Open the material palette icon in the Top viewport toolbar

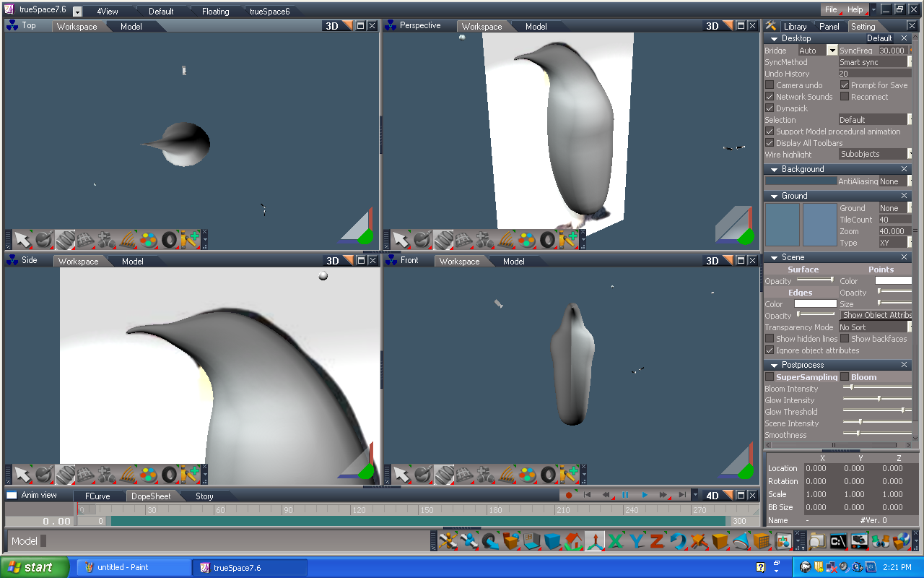point(148,239)
